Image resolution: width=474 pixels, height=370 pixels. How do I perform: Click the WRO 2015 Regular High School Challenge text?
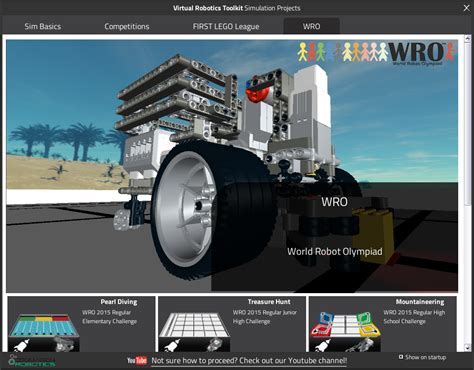[x=414, y=317]
